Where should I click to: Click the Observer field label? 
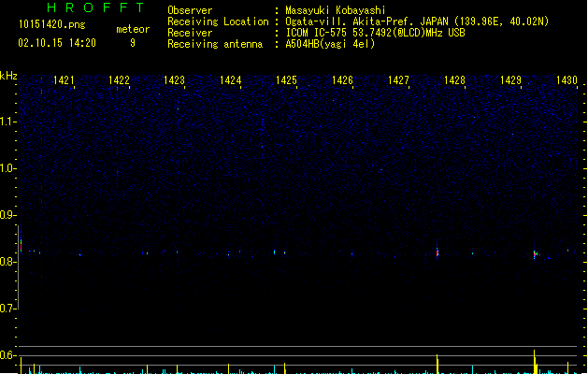(x=190, y=10)
